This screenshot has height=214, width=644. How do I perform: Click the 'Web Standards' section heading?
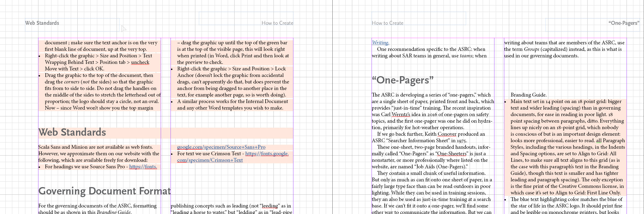[72, 132]
